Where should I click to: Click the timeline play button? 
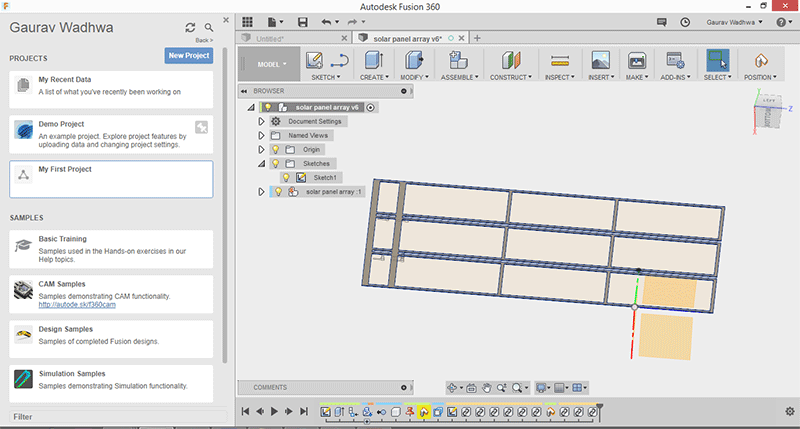(x=275, y=411)
